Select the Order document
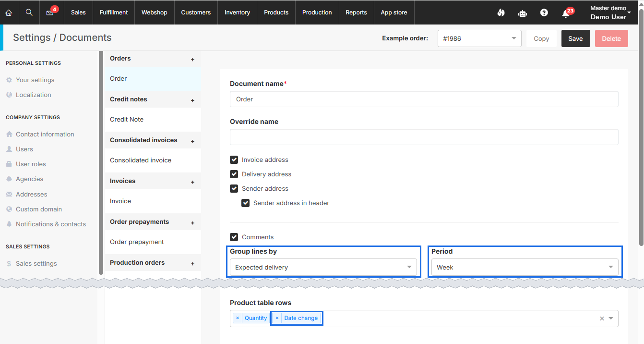The width and height of the screenshot is (644, 344). (153, 79)
